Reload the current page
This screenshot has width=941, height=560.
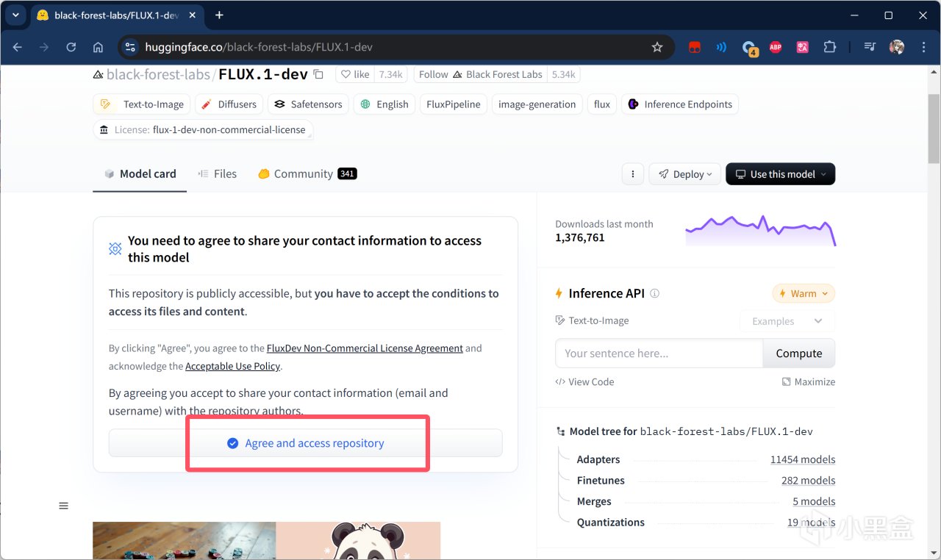point(71,47)
